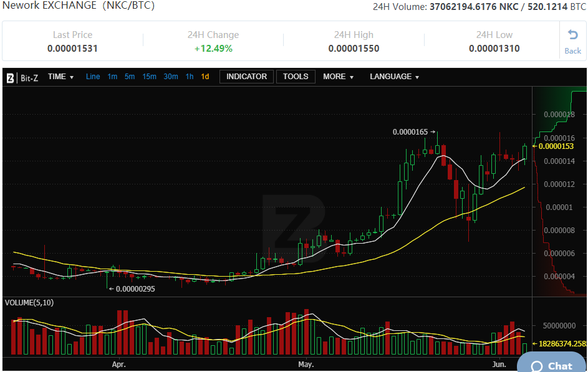Click the yellow current price marker 0.0000153
The width and height of the screenshot is (588, 372).
pyautogui.click(x=556, y=146)
